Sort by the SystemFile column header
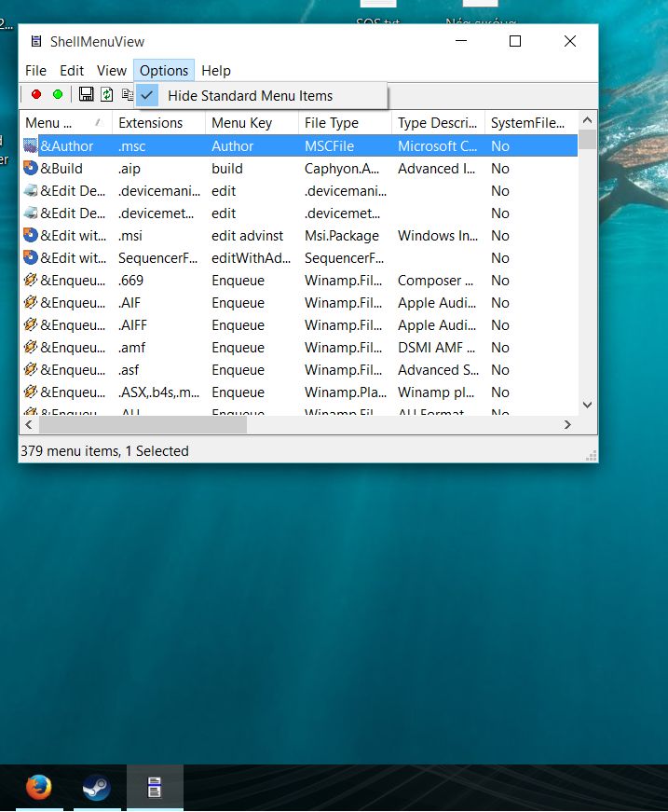 [x=531, y=123]
